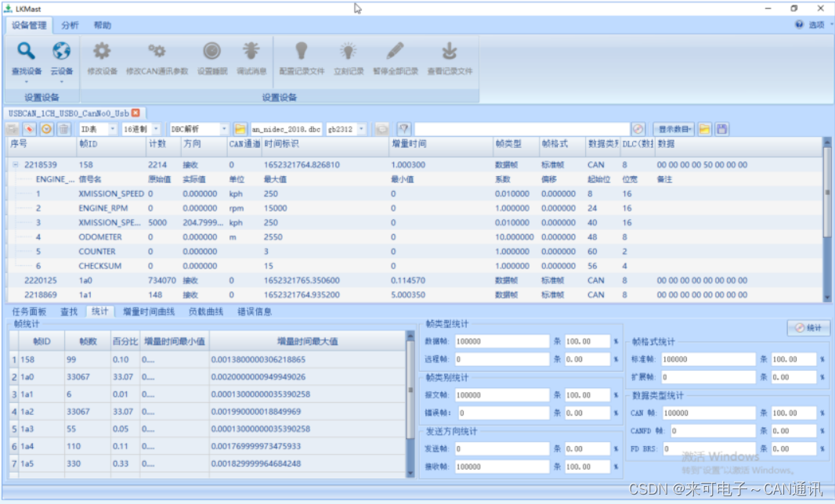Click the trash bin clear icon
Screen dimensions: 835x504
[64, 129]
